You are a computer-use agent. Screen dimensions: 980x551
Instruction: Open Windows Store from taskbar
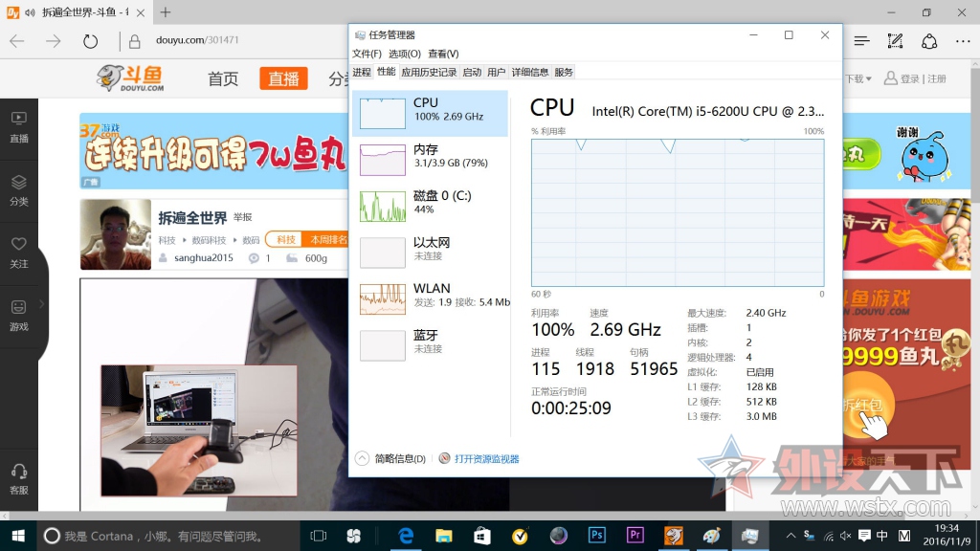(482, 536)
